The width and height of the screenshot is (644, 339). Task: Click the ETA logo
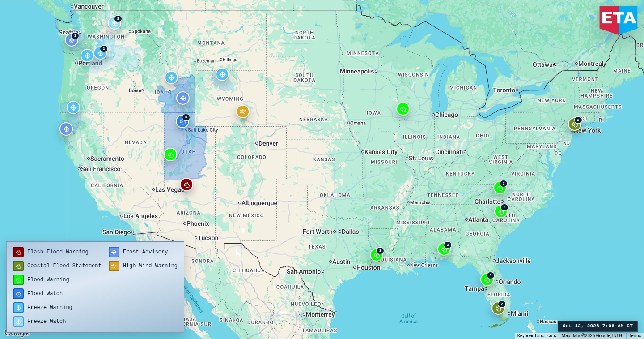pyautogui.click(x=619, y=20)
